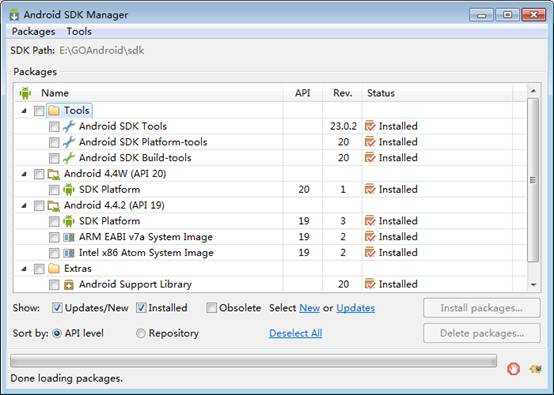
Task: Tick the Obsolete checkbox
Action: [x=211, y=308]
